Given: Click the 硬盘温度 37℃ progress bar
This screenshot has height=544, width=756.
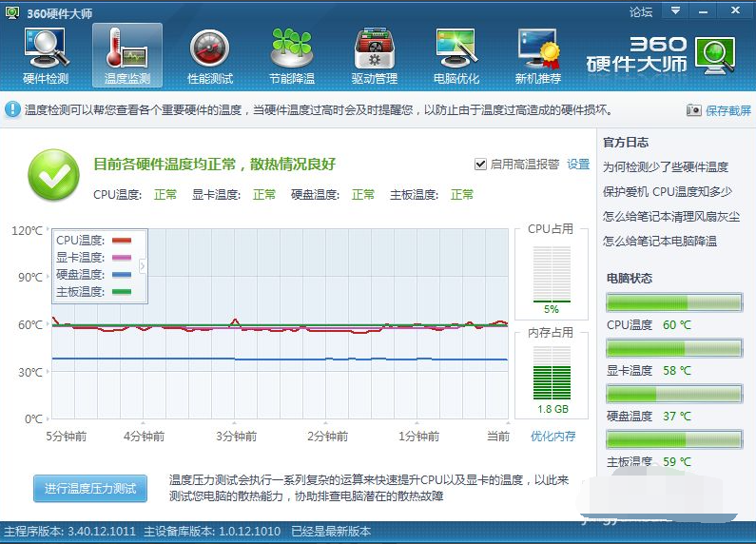Looking at the screenshot, I should click(x=674, y=394).
